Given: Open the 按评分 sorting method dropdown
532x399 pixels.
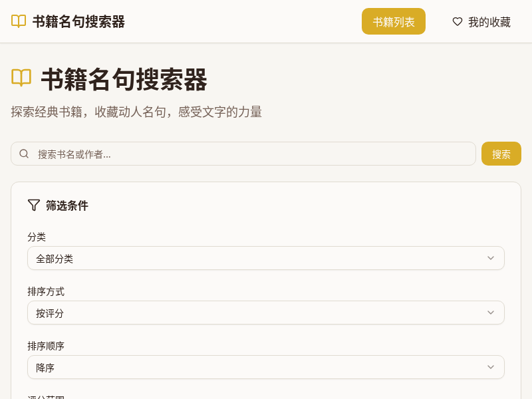Looking at the screenshot, I should pyautogui.click(x=265, y=313).
